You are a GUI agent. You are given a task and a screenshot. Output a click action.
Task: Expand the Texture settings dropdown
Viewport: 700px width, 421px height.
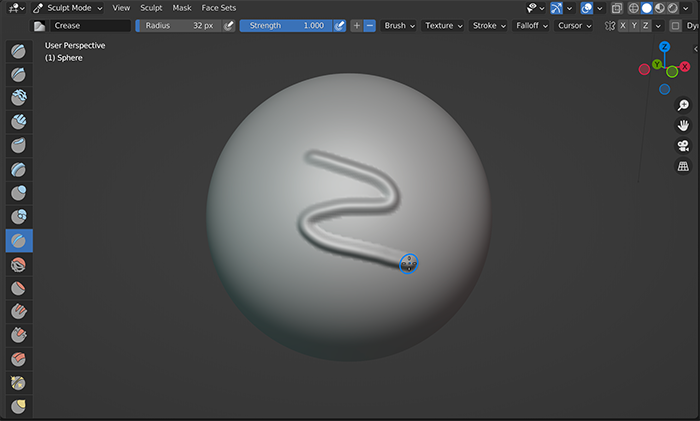coord(443,25)
